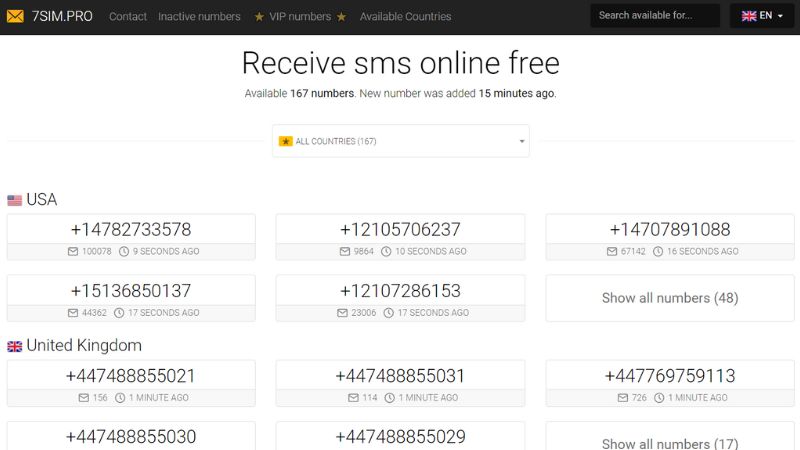Open Available Countries in navbar
The height and width of the screenshot is (450, 800).
pyautogui.click(x=405, y=17)
